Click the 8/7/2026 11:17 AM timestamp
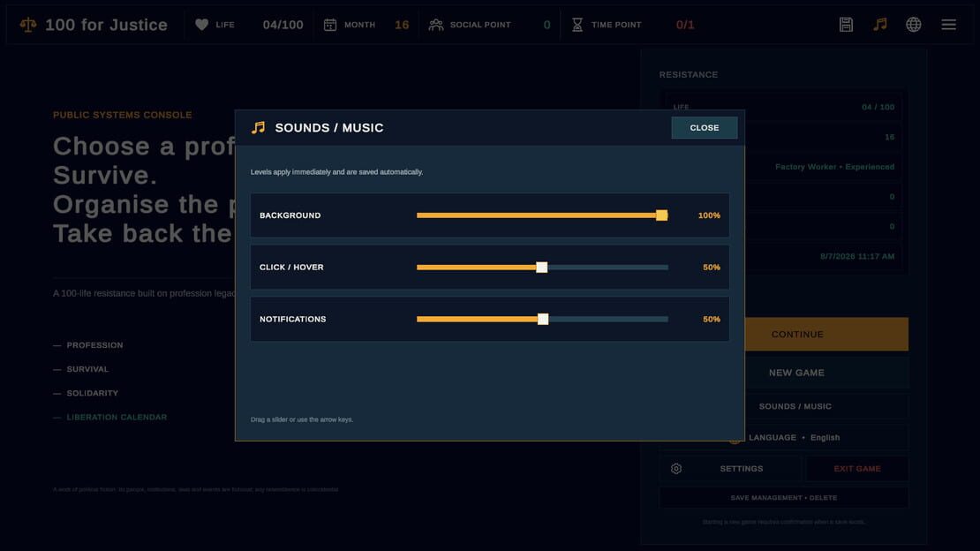Screen dimensions: 980x551 857,256
